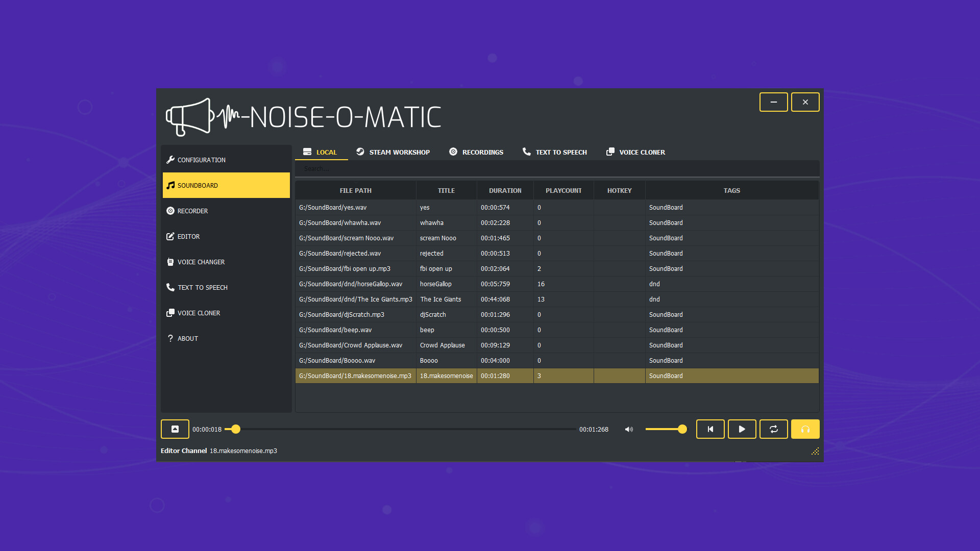The height and width of the screenshot is (551, 980).
Task: Select the fbi open up sound row
Action: [459, 268]
